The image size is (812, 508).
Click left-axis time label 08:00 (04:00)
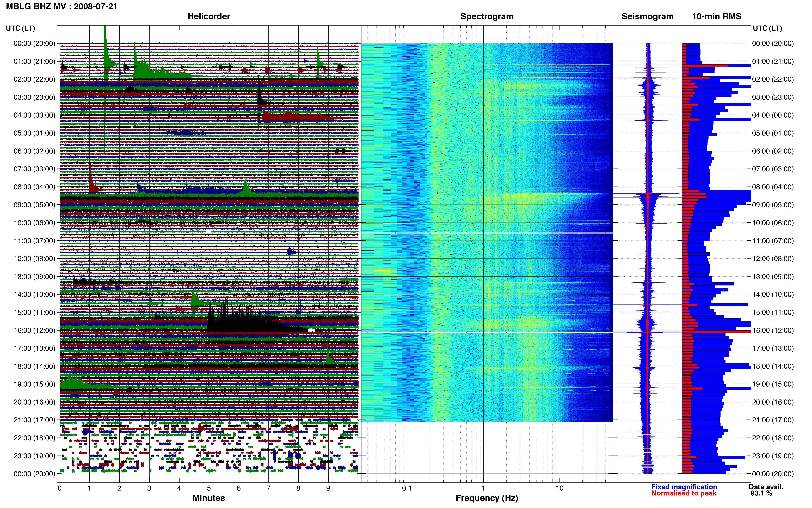tap(34, 187)
